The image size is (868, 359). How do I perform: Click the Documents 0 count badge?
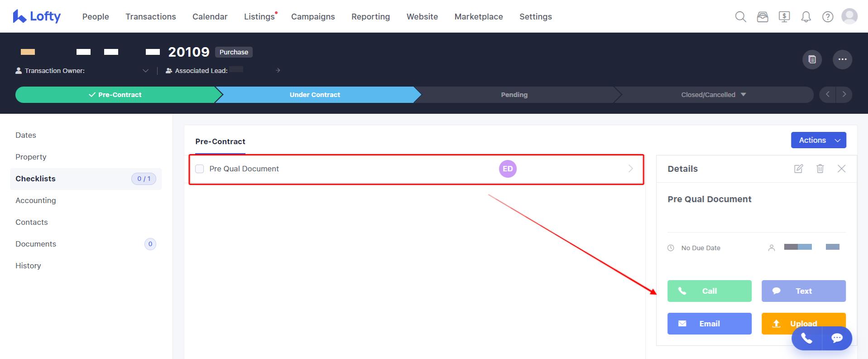pyautogui.click(x=150, y=244)
